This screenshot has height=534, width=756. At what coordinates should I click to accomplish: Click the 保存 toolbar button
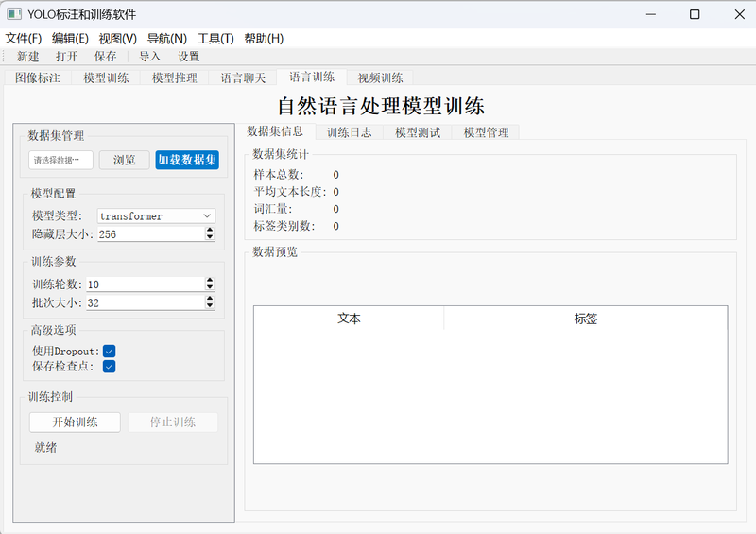coord(105,57)
